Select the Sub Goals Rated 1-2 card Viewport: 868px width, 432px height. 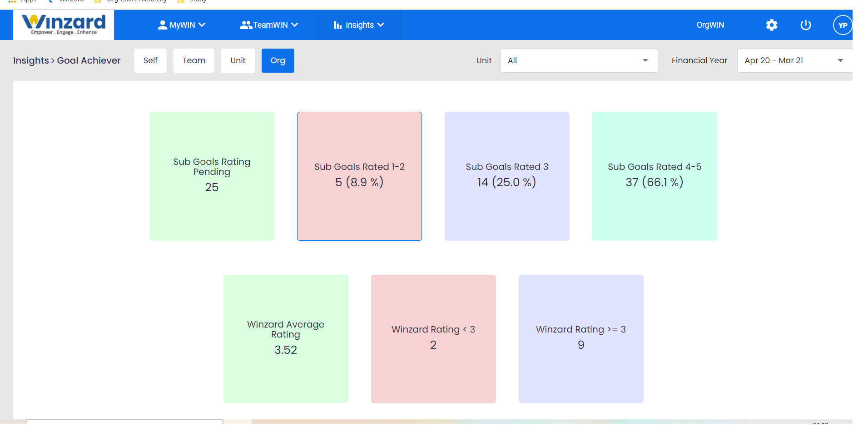(x=359, y=176)
